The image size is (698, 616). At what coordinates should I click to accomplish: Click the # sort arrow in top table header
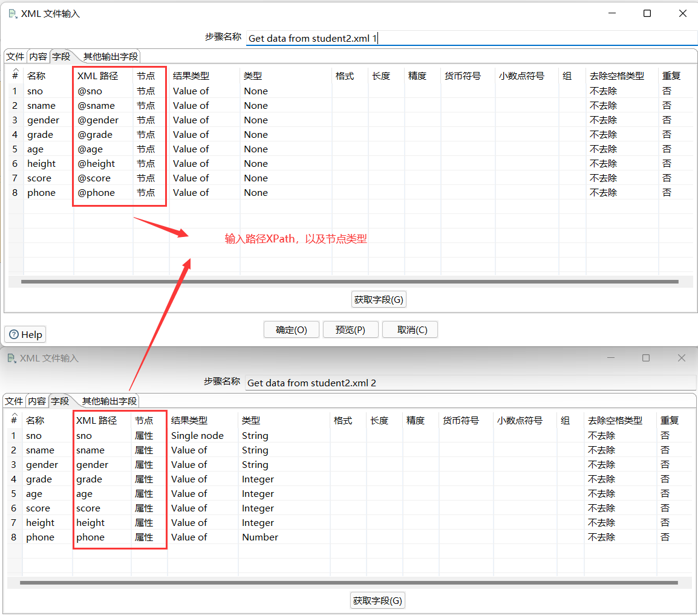coord(16,70)
